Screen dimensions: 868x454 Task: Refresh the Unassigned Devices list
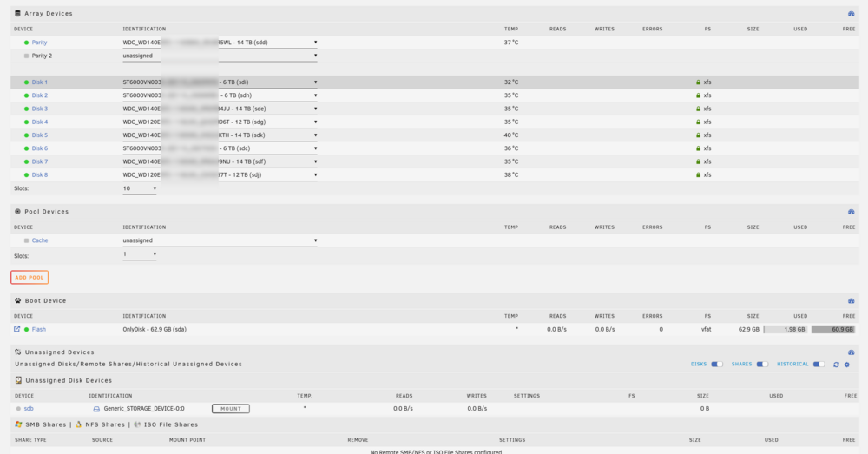836,365
